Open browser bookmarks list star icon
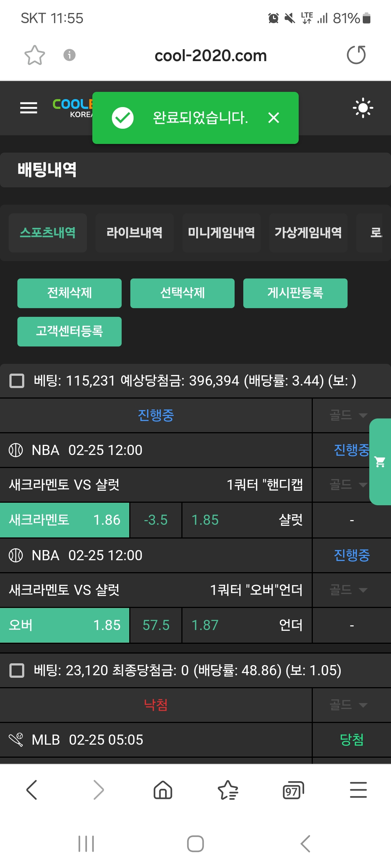Image resolution: width=391 pixels, height=868 pixels. 228,790
